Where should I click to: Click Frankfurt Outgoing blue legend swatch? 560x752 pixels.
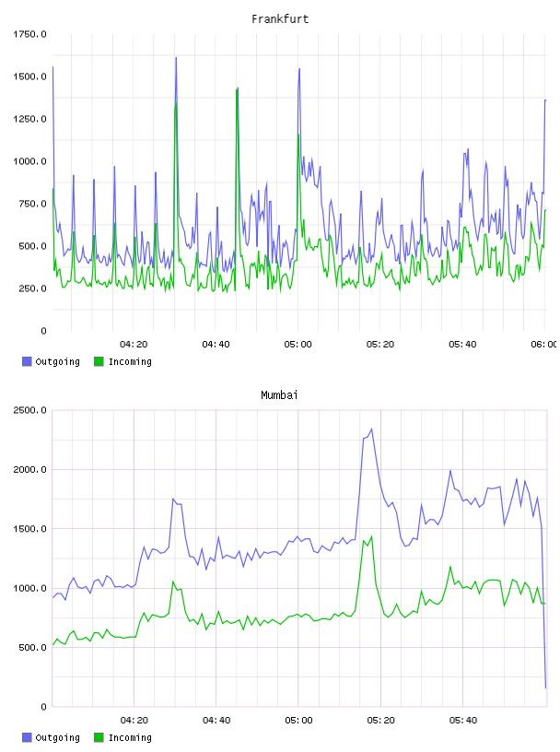pyautogui.click(x=27, y=361)
